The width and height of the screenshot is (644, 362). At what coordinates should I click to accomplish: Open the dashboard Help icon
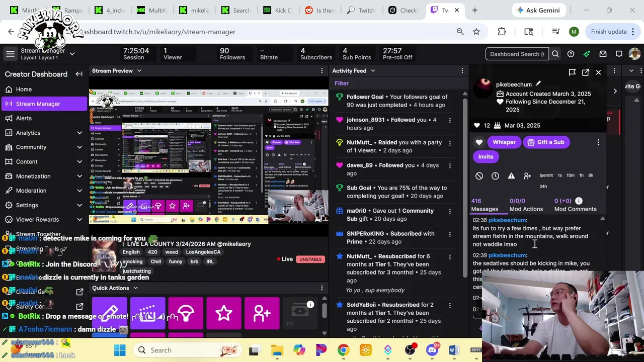pos(571,54)
